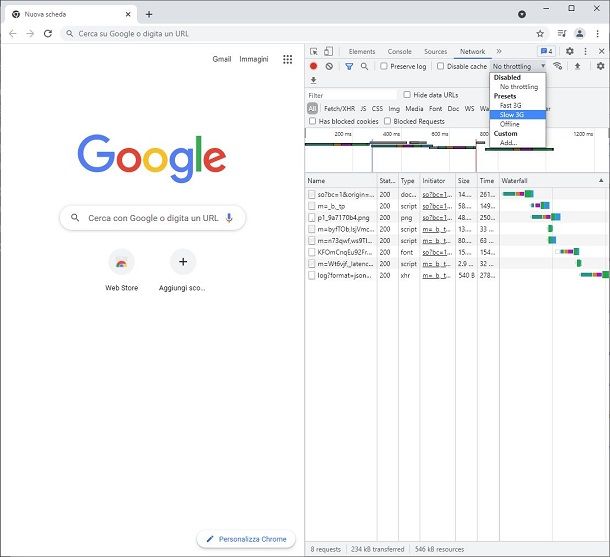The image size is (610, 557).
Task: Start voice search with the microphone
Action: point(229,218)
